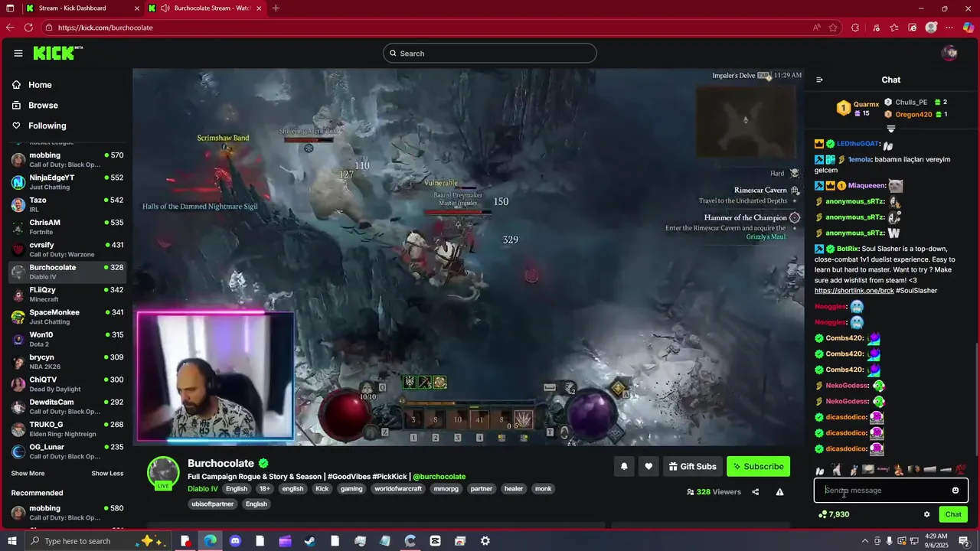This screenshot has height=551, width=980.
Task: Click Burchocolate streamer avatar with LIVE badge
Action: (x=163, y=473)
